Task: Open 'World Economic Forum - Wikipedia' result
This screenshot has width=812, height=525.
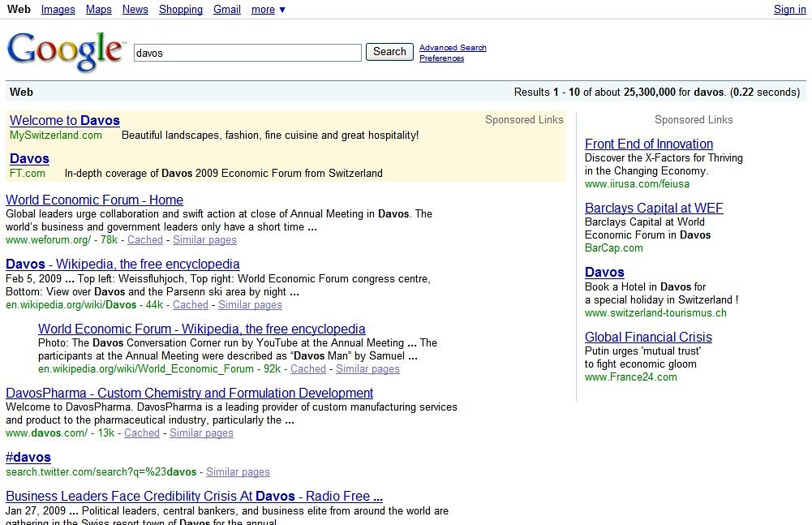Action: click(x=201, y=329)
